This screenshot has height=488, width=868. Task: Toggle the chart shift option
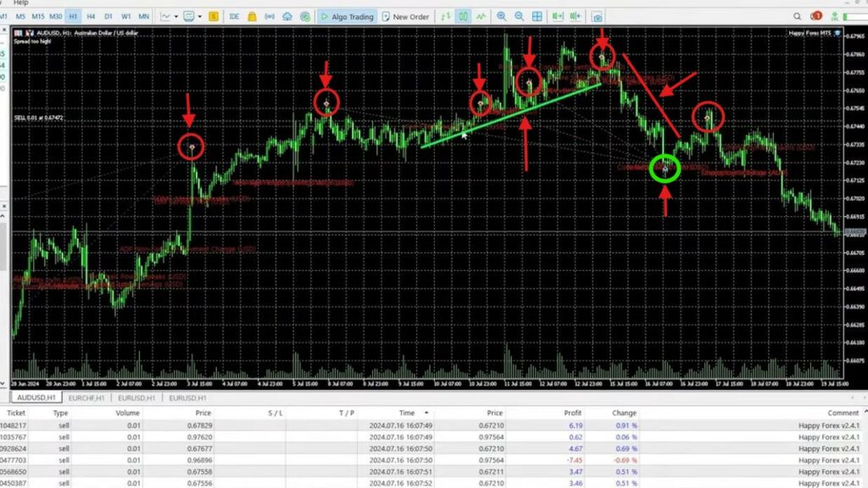coord(574,15)
